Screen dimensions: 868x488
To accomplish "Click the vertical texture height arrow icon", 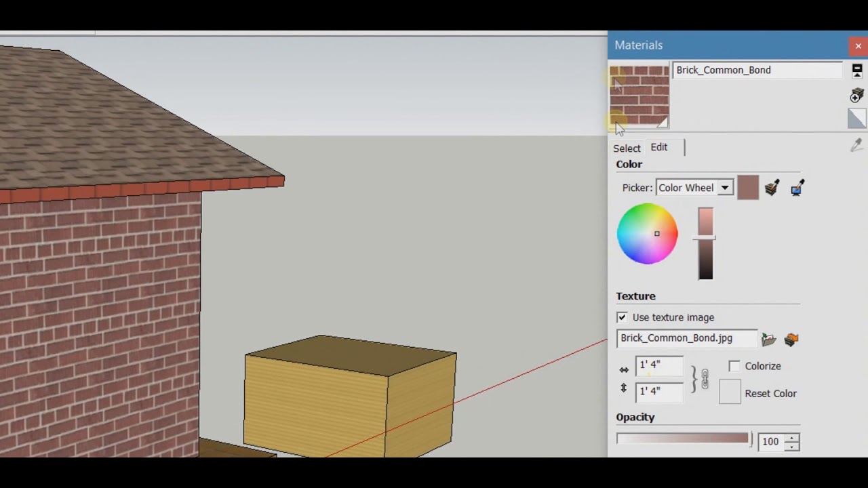I will click(624, 388).
